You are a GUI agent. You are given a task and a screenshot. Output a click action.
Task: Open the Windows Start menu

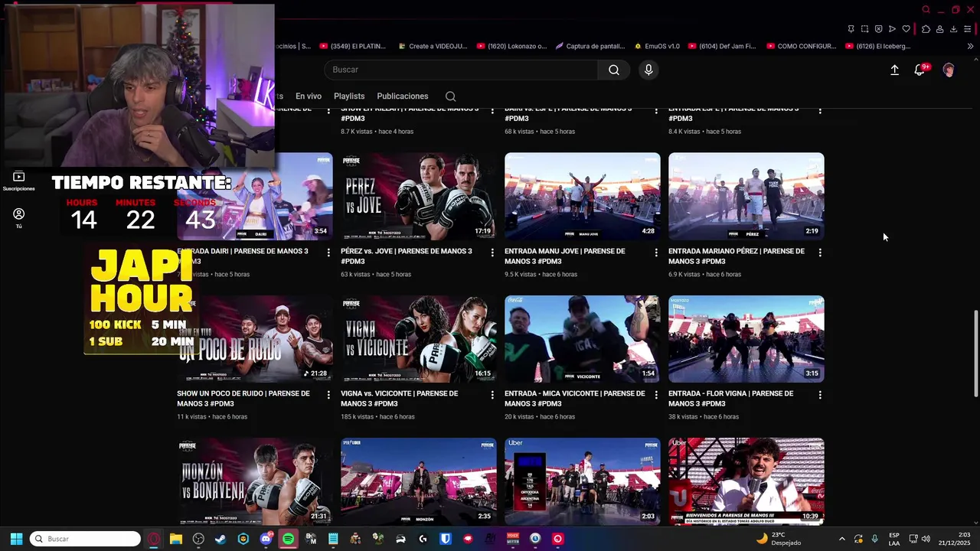point(16,539)
